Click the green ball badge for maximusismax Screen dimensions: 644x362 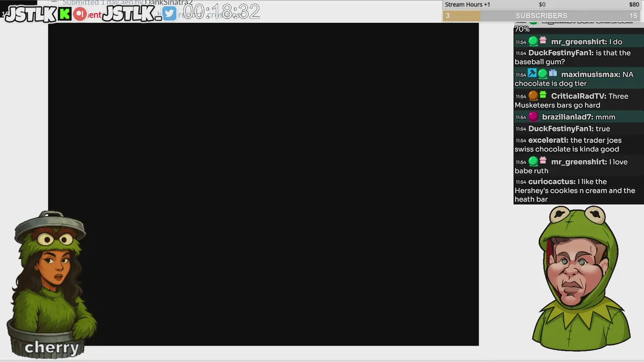point(542,74)
